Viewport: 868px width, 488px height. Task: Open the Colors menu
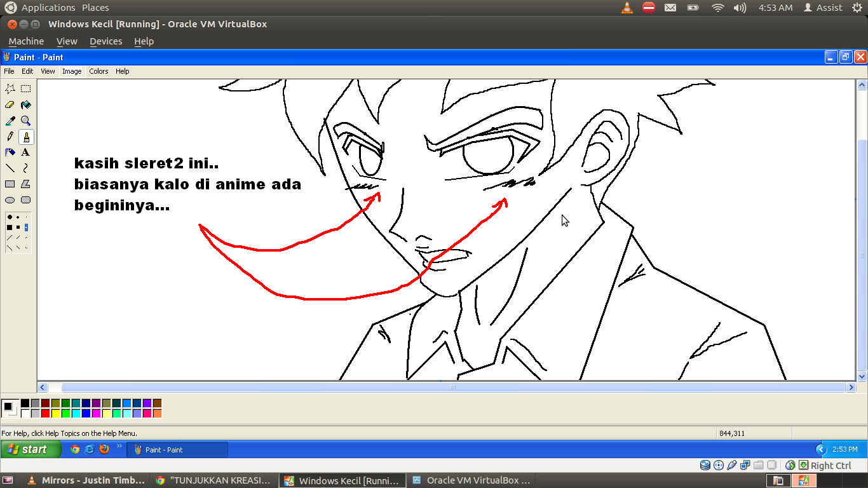click(x=98, y=71)
